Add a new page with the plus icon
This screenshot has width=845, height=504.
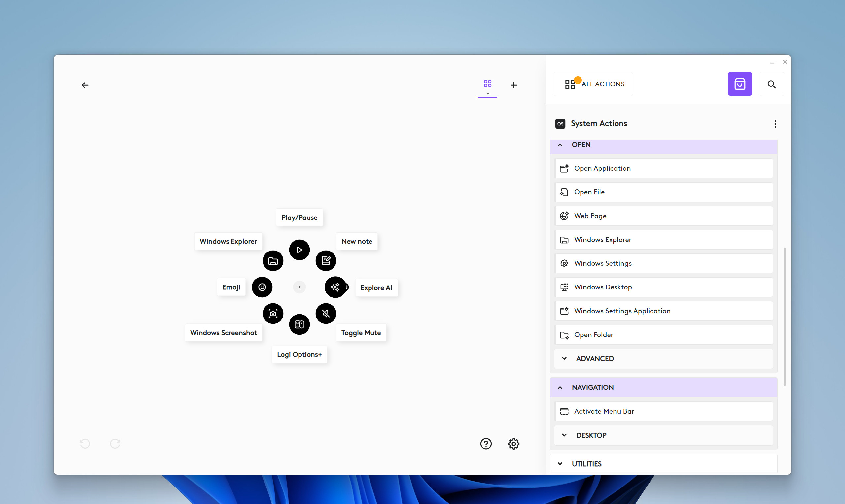pyautogui.click(x=514, y=85)
